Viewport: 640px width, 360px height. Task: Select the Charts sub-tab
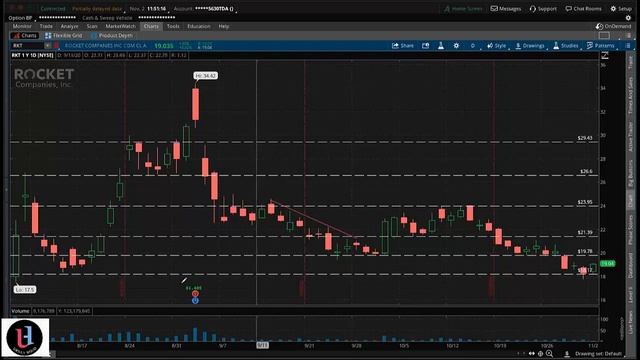[25, 36]
